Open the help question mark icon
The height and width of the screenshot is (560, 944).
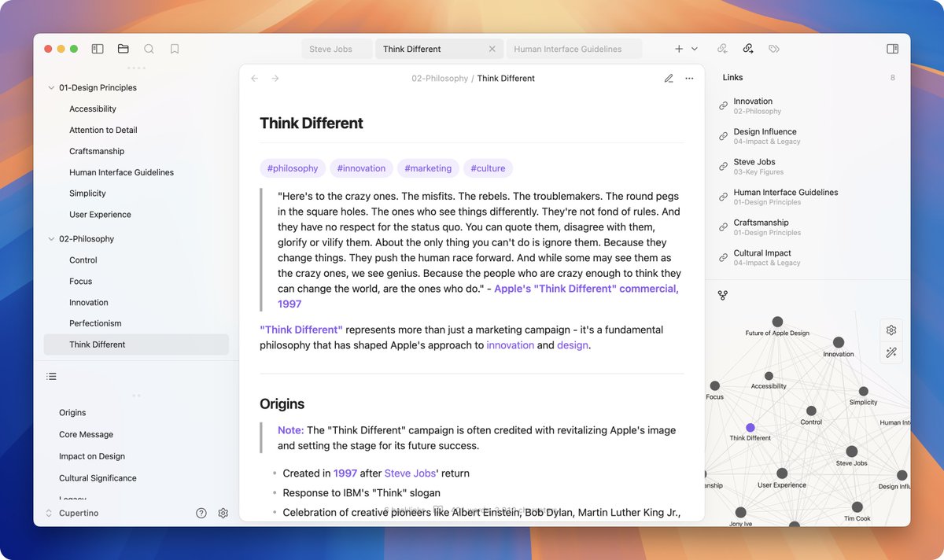point(201,513)
